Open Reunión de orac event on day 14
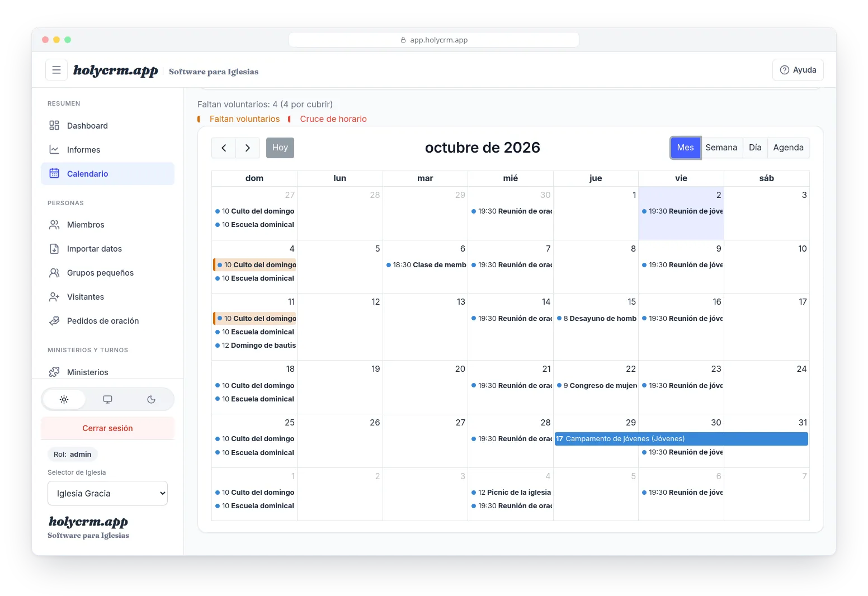Viewport: 868px width, 596px height. [x=511, y=318]
